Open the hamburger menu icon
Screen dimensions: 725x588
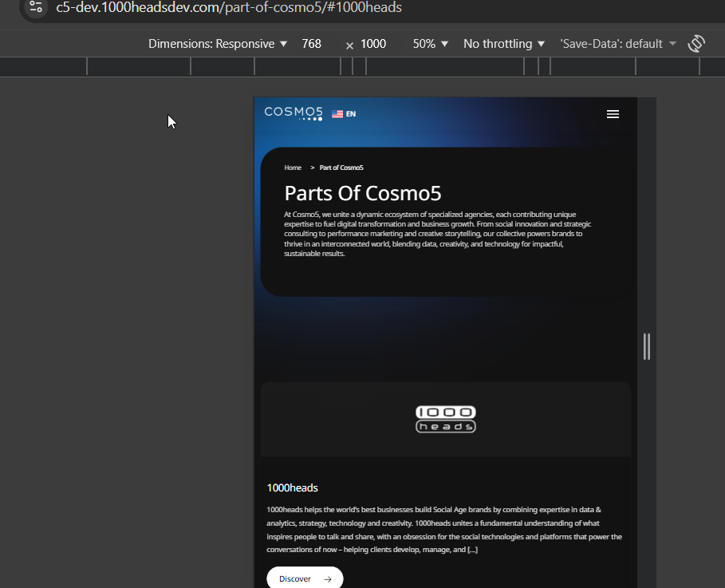pos(613,114)
